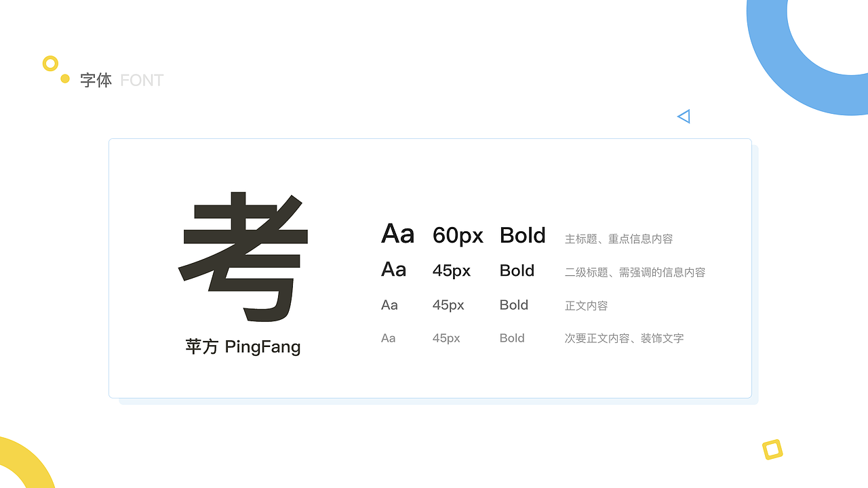
Task: Click the solid yellow dot near 字体
Action: pyautogui.click(x=65, y=79)
